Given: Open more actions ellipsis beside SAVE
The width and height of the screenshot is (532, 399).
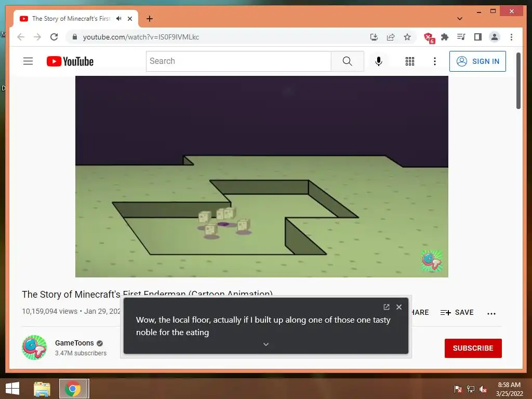Looking at the screenshot, I should 491,313.
